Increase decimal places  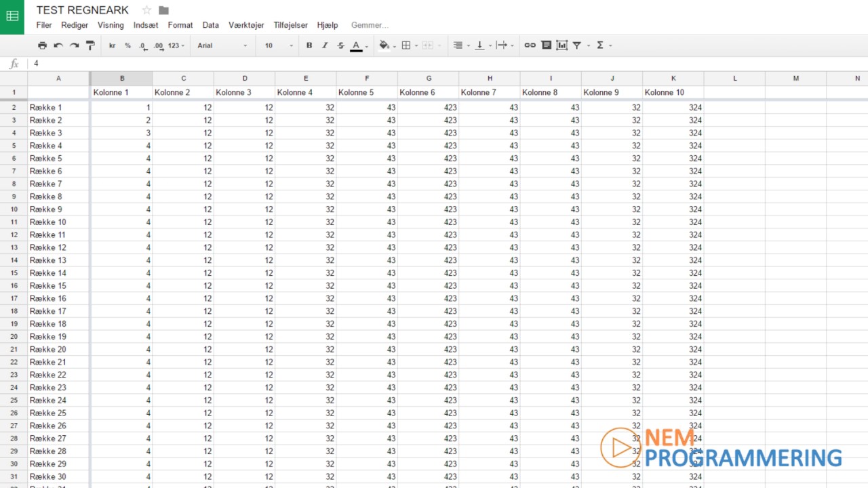(158, 45)
